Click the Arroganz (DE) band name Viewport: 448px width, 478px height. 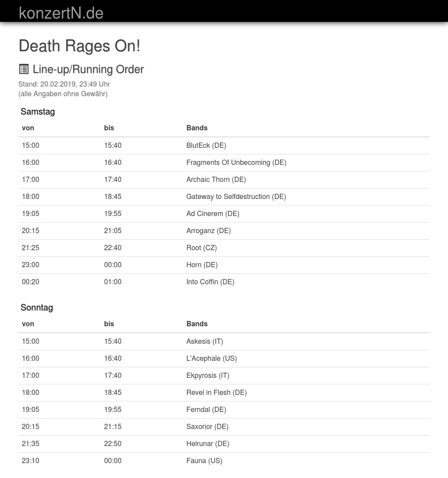(x=208, y=230)
